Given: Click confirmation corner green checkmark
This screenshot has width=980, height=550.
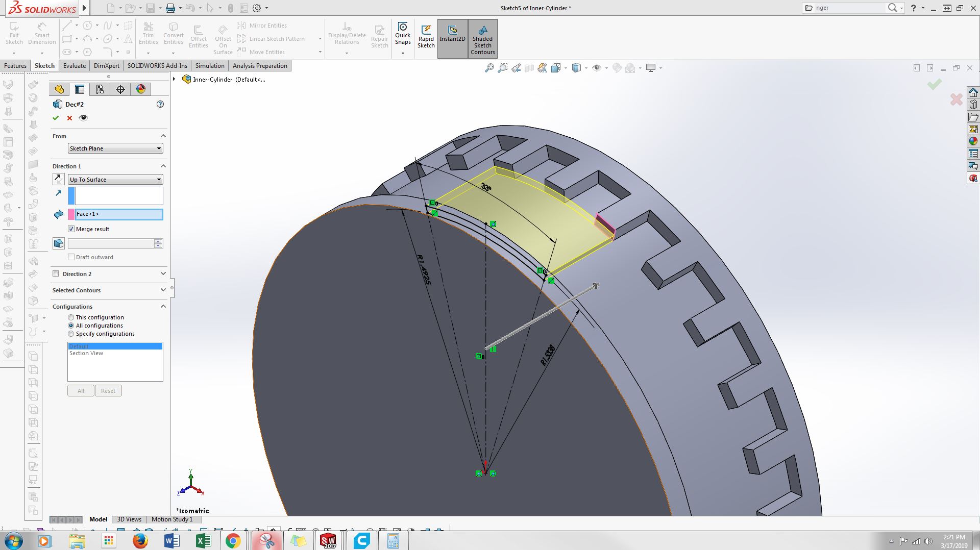Looking at the screenshot, I should (935, 84).
